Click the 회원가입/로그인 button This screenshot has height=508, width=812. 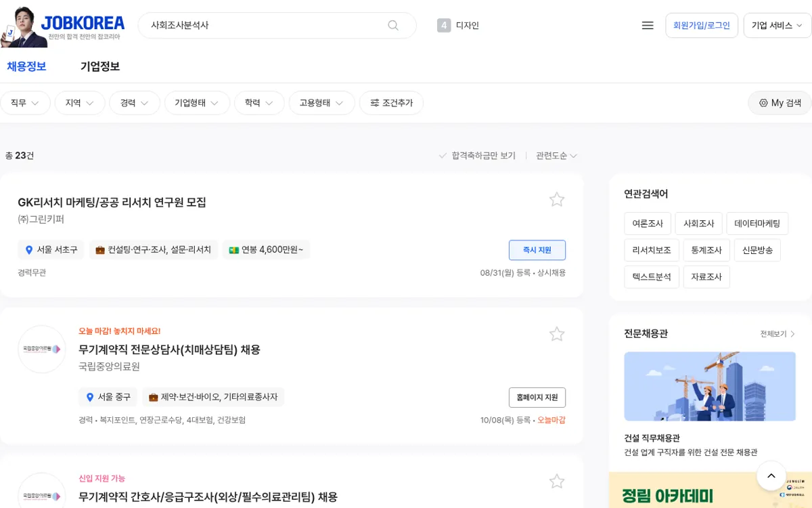pyautogui.click(x=702, y=25)
